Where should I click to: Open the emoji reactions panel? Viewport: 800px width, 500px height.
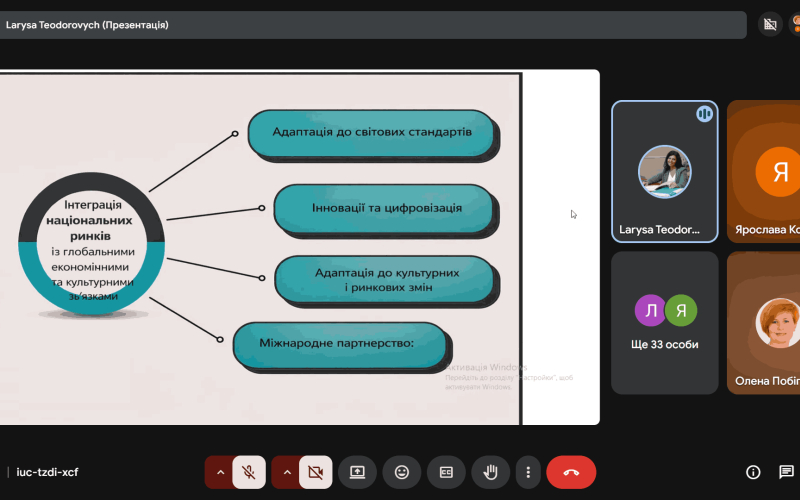[x=402, y=472]
